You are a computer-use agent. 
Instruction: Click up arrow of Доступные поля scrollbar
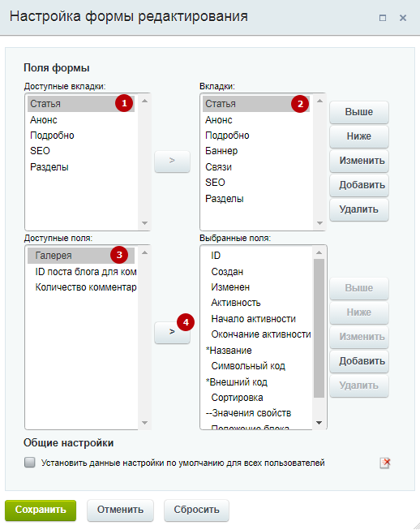click(x=145, y=253)
